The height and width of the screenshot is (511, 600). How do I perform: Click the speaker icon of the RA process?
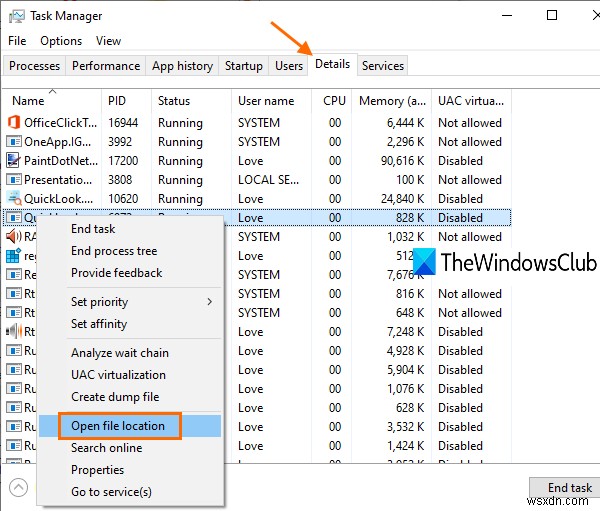[x=14, y=236]
